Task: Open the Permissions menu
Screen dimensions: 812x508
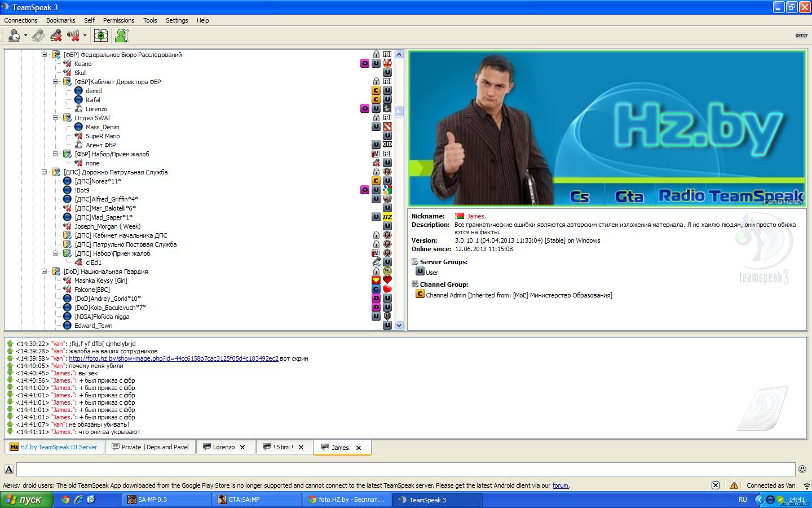Action: pos(118,20)
